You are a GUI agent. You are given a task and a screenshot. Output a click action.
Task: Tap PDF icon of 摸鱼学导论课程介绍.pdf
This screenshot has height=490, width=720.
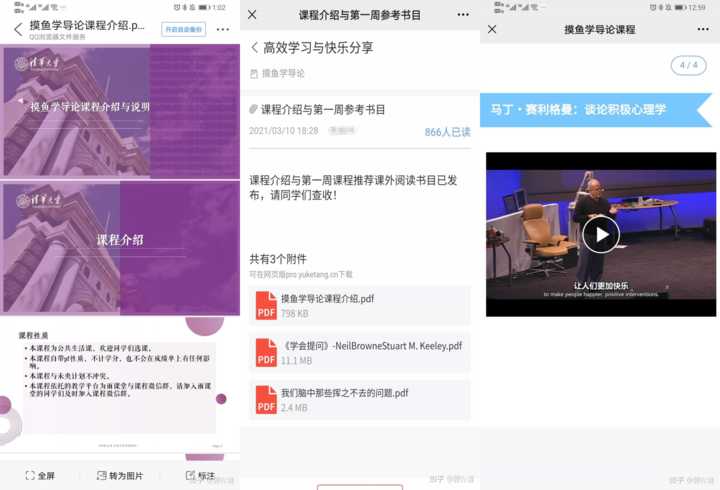[x=266, y=305]
